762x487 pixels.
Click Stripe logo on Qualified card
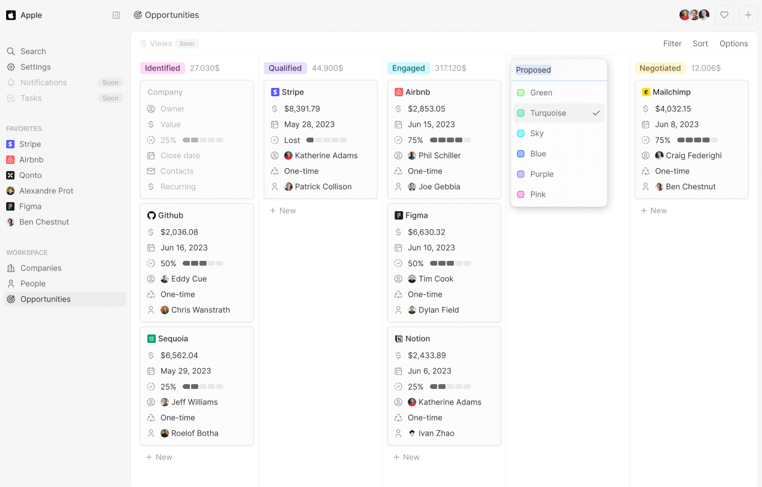(x=275, y=92)
